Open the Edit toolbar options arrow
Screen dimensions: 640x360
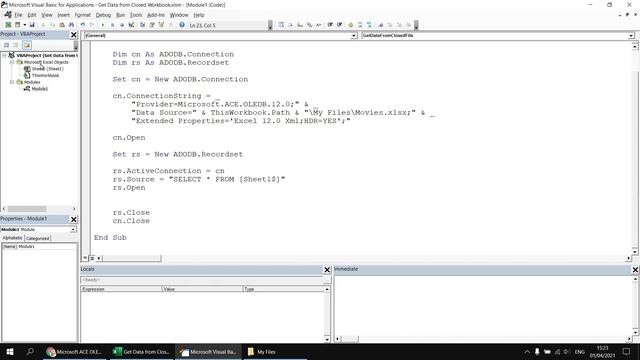click(x=416, y=25)
